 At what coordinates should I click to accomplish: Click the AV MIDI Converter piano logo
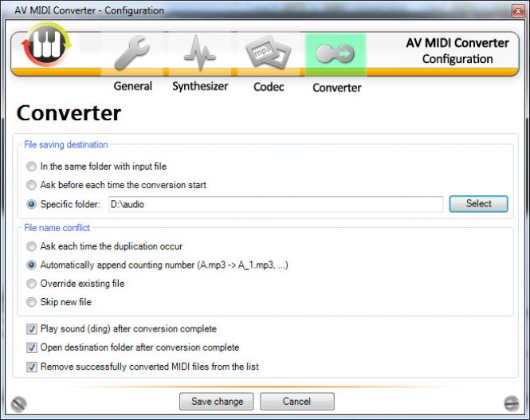tap(46, 50)
